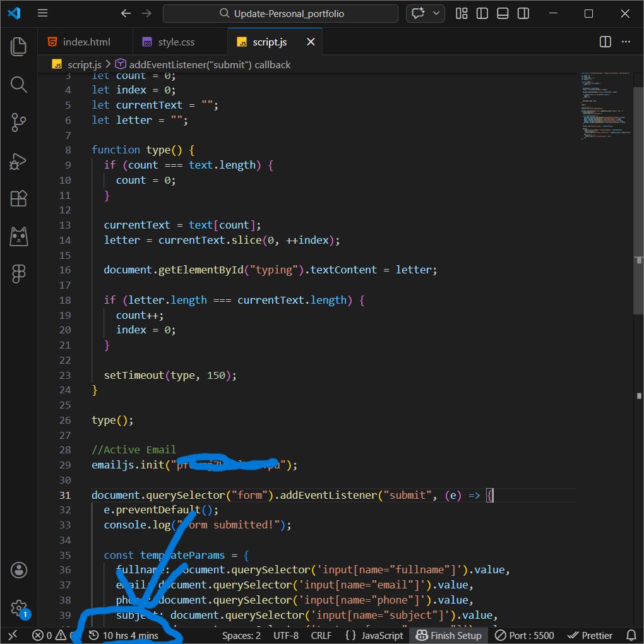This screenshot has height=644, width=644.
Task: Click the function type() declaration line
Action: (x=143, y=150)
